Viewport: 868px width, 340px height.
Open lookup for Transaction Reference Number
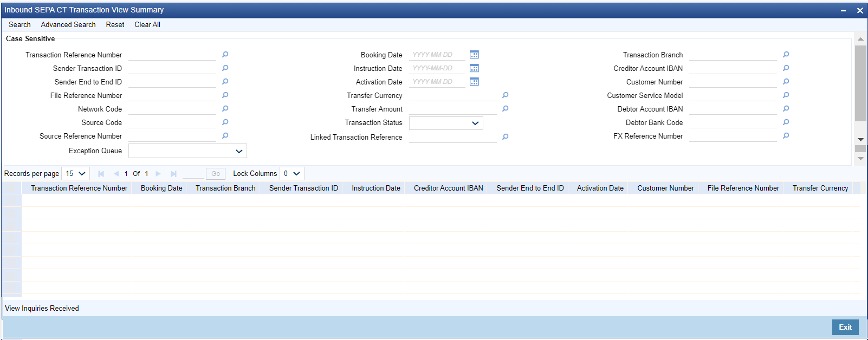click(x=225, y=55)
